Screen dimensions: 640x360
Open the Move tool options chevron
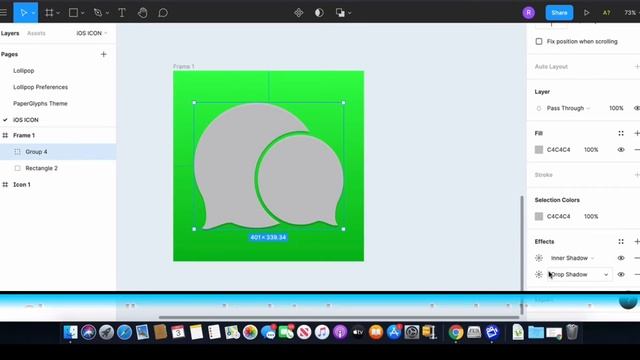point(33,13)
